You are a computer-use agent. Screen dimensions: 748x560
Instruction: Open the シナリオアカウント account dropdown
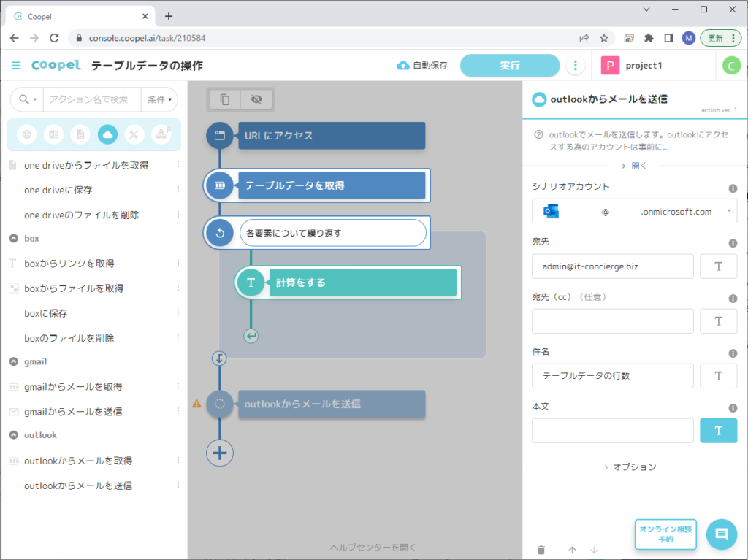pyautogui.click(x=634, y=212)
